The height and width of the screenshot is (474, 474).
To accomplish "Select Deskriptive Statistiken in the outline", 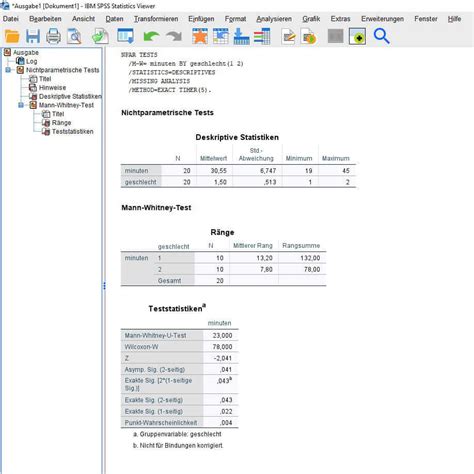I will [x=70, y=96].
